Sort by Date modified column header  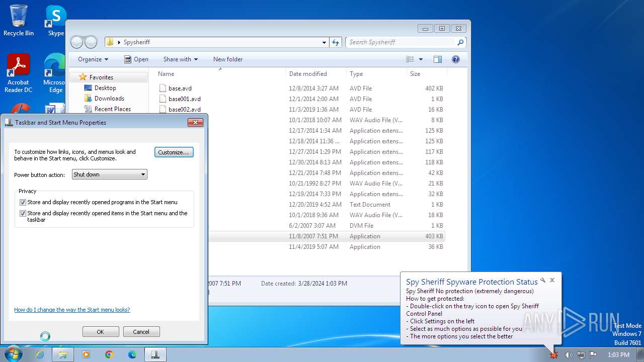pos(316,74)
